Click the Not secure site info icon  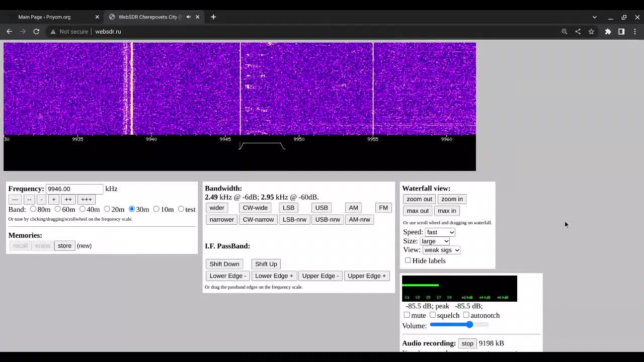[x=53, y=32]
